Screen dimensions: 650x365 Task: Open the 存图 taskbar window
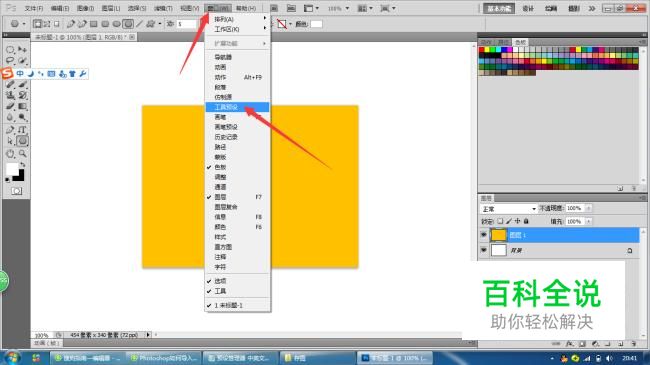[x=317, y=358]
